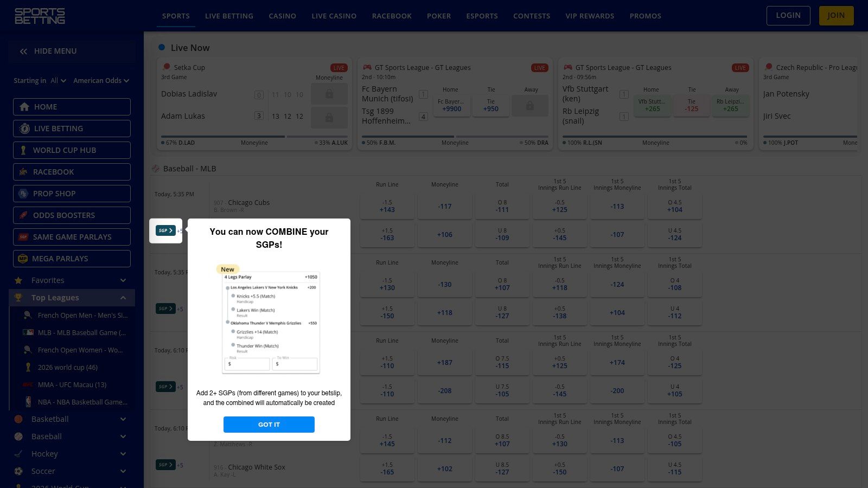Collapse the Top Leagues section chevron
This screenshot has width=868, height=488.
pos(123,298)
